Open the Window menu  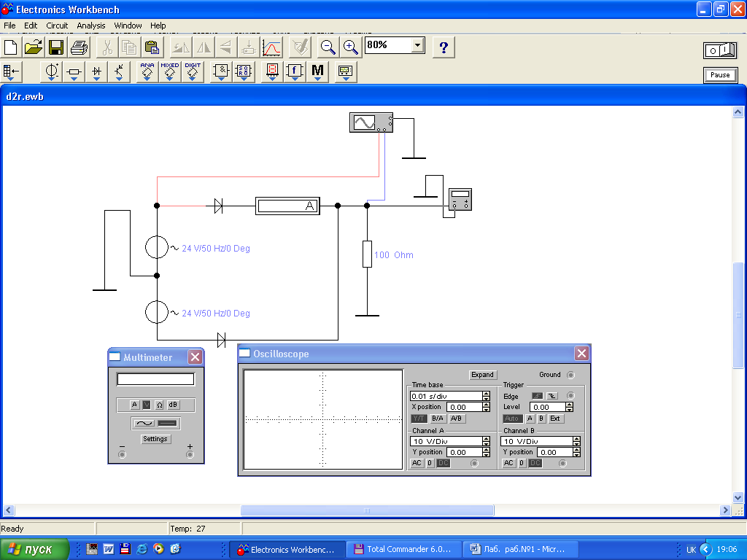pos(128,26)
